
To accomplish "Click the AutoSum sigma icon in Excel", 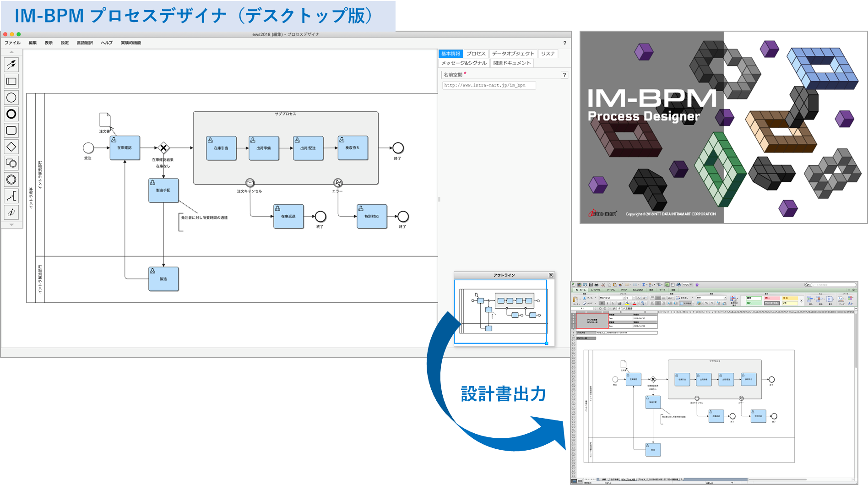I will pyautogui.click(x=643, y=285).
